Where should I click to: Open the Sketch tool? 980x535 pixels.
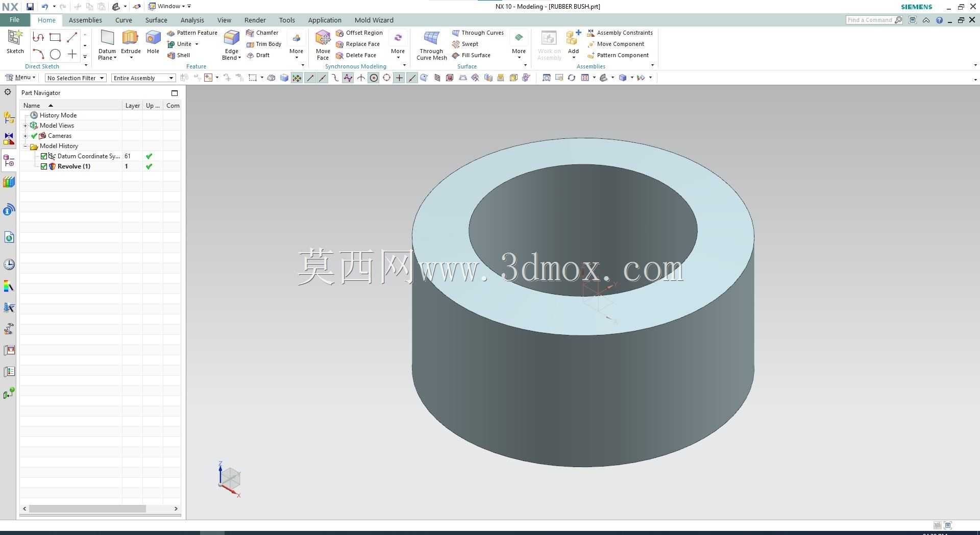tap(15, 42)
